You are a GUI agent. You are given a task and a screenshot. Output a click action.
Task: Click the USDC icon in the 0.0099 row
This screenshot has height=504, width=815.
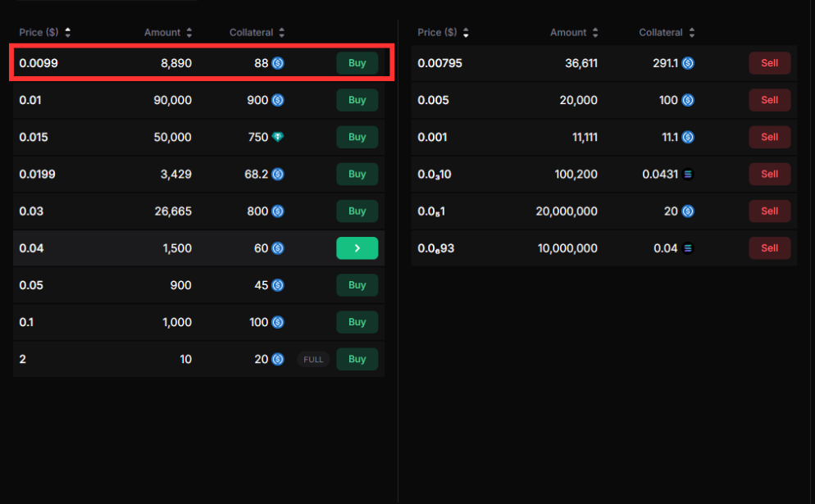coord(278,63)
